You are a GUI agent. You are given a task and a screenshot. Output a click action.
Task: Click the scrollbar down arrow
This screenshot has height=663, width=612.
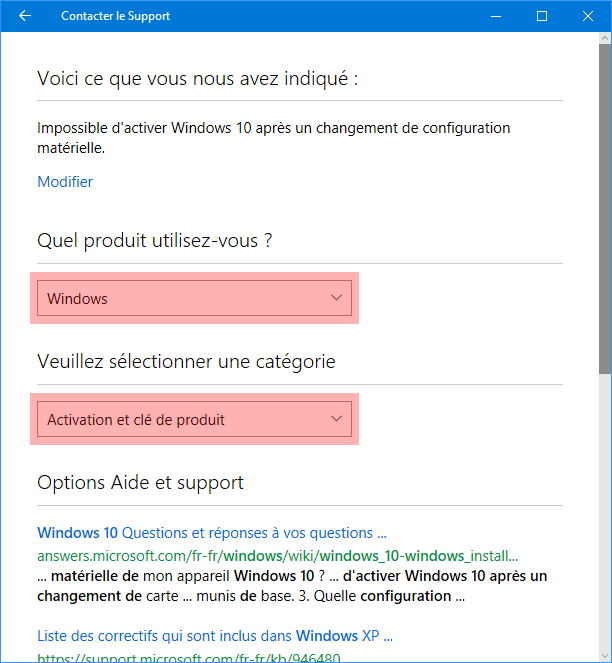605,656
